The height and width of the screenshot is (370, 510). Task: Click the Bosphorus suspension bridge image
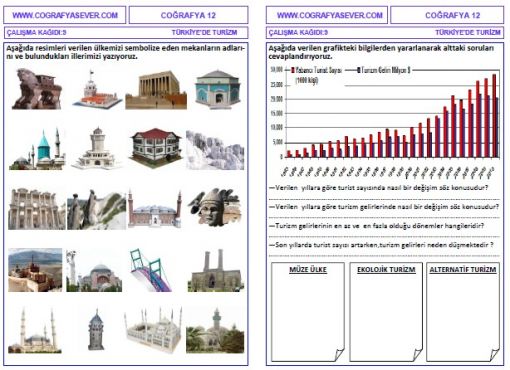[x=151, y=270]
